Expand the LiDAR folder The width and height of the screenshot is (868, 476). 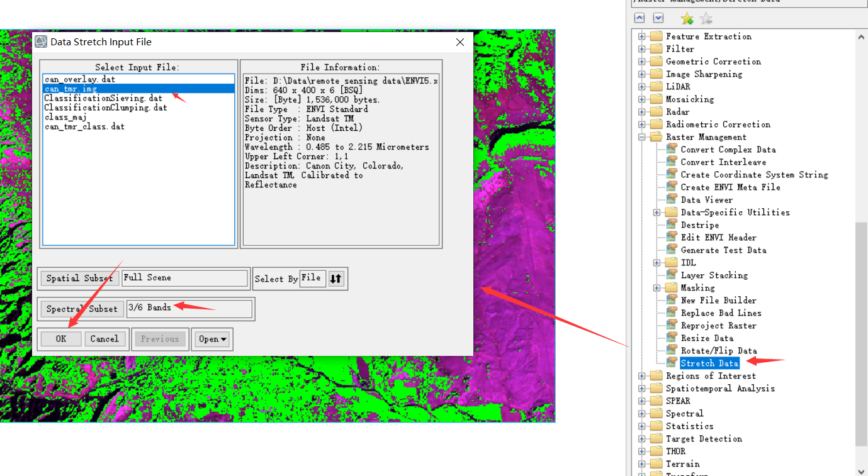[x=641, y=87]
